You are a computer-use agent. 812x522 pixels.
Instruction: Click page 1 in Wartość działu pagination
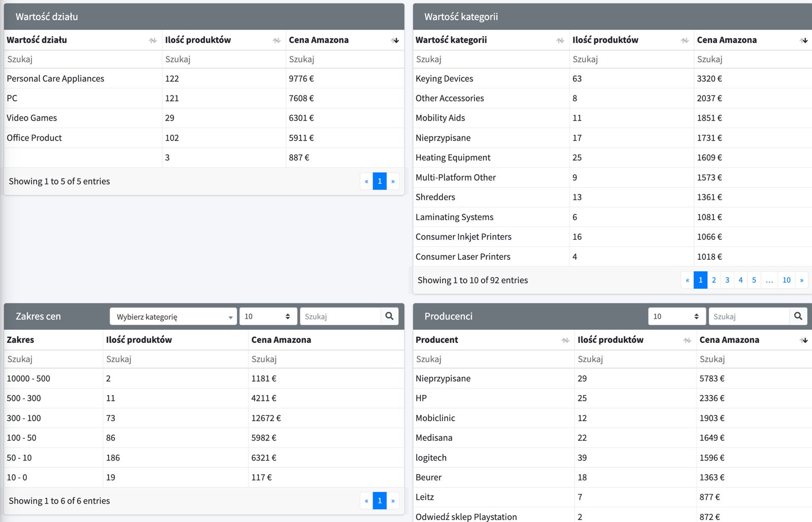pyautogui.click(x=380, y=181)
